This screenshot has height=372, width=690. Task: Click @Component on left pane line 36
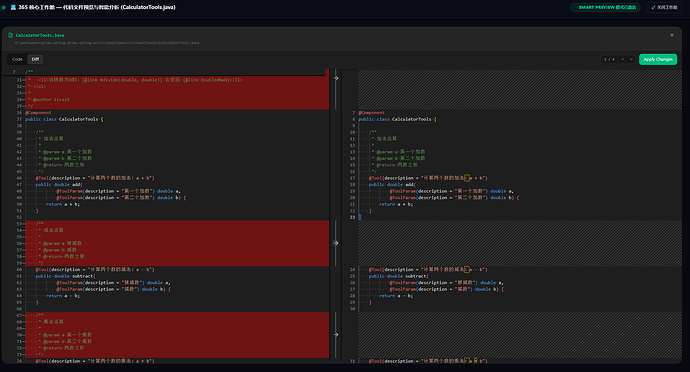(x=38, y=113)
